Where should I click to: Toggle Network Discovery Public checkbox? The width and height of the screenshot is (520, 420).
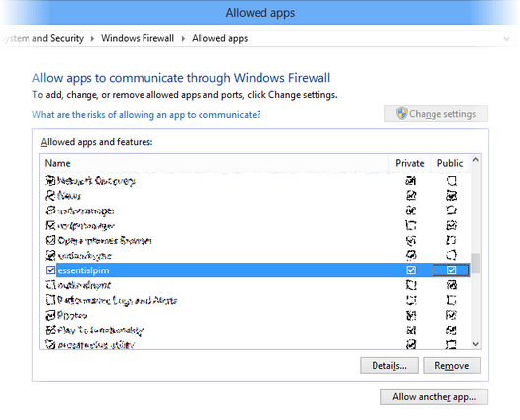[x=451, y=181]
